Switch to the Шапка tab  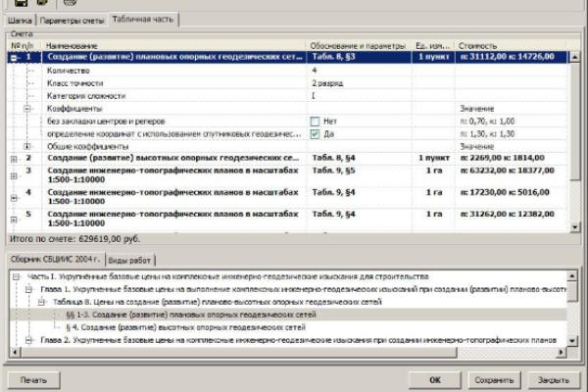20,21
